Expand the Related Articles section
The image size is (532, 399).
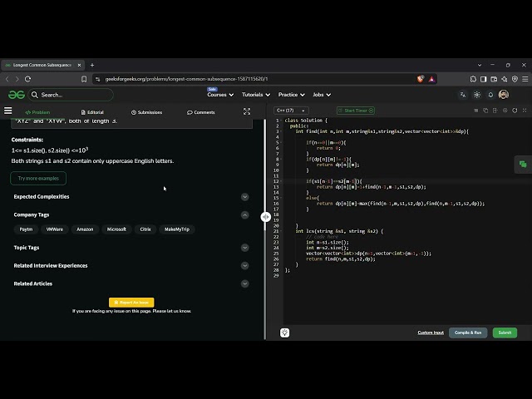(244, 283)
